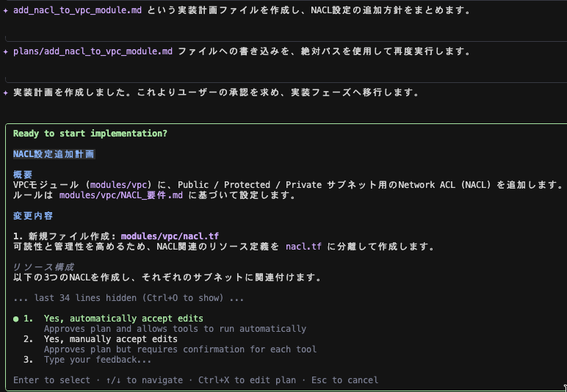
Task: Click the 概要 section heading
Action: pos(24,175)
